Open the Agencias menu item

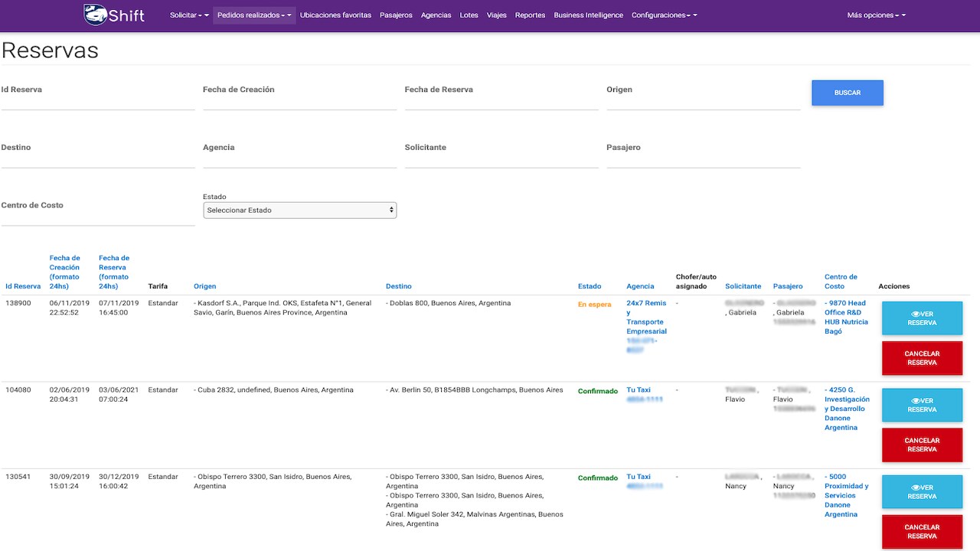pyautogui.click(x=436, y=15)
